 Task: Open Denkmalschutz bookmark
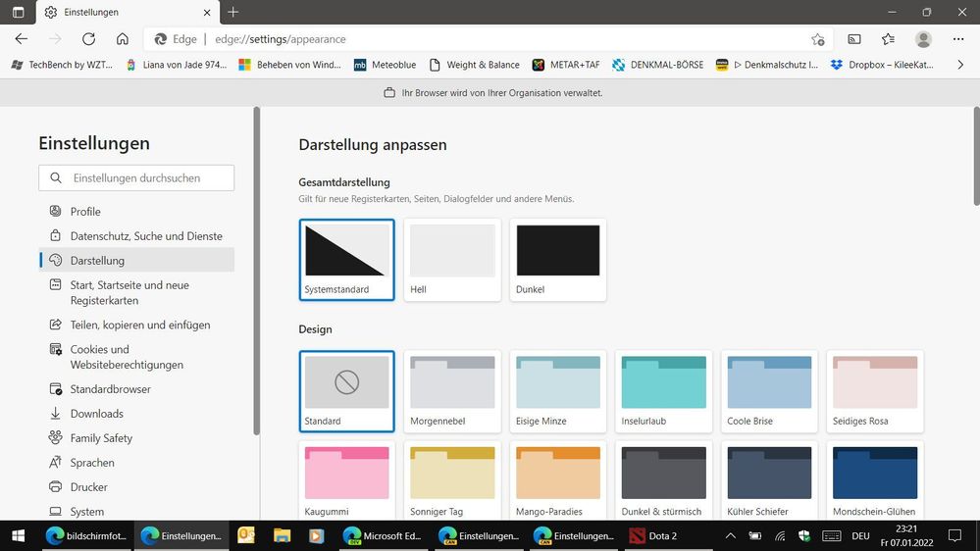point(767,65)
